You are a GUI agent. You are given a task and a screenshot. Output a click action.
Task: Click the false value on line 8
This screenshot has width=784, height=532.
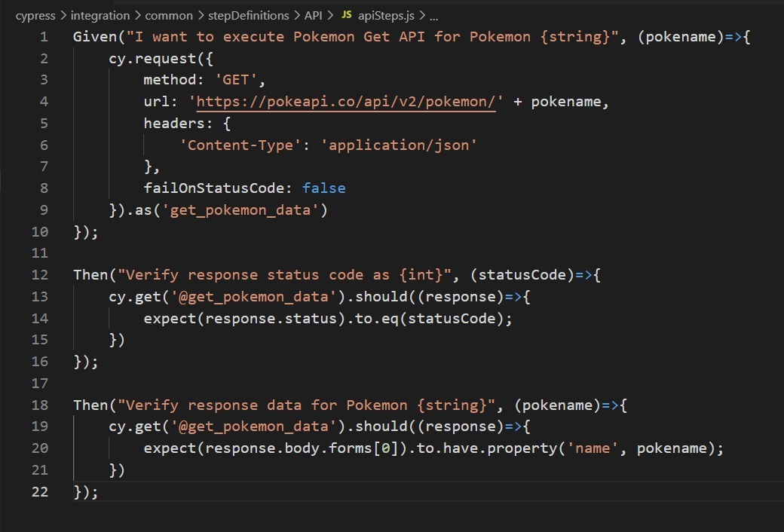pos(323,188)
